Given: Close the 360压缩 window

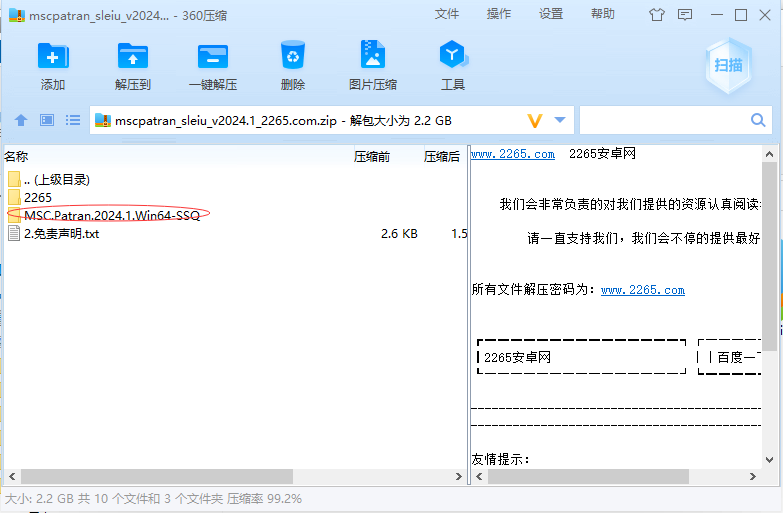Looking at the screenshot, I should point(765,15).
